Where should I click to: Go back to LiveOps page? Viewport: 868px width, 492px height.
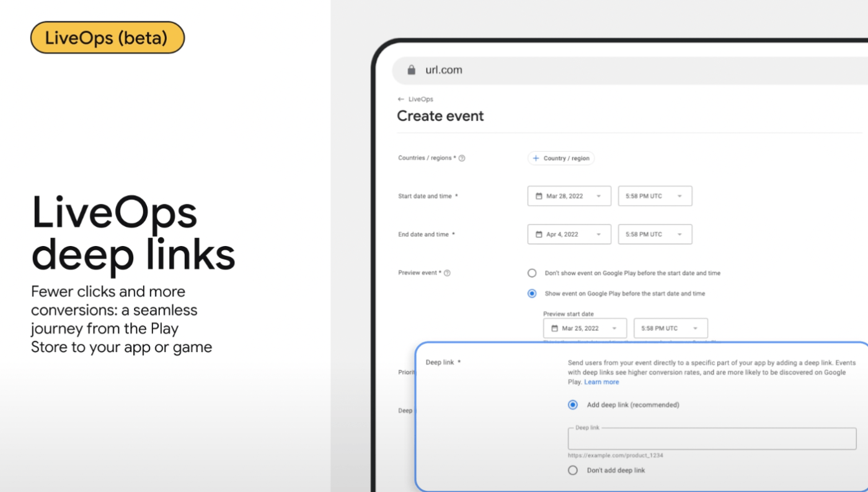click(x=415, y=99)
